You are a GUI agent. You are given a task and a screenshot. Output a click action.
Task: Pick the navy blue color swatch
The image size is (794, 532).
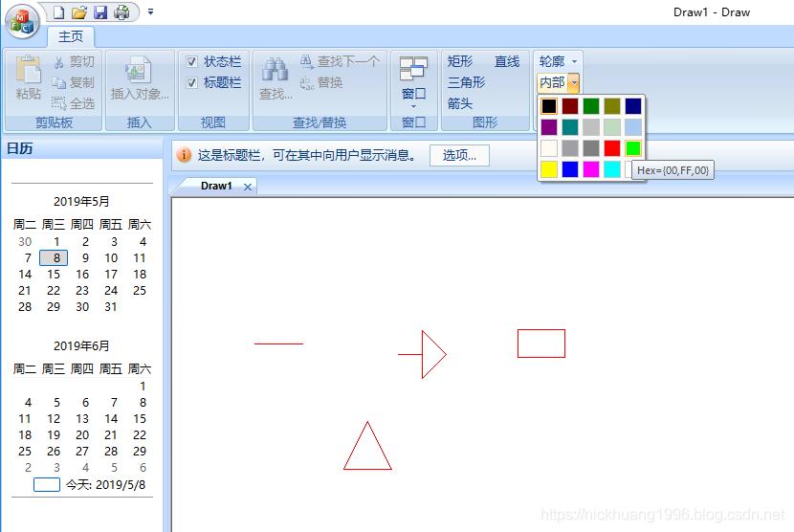click(633, 106)
